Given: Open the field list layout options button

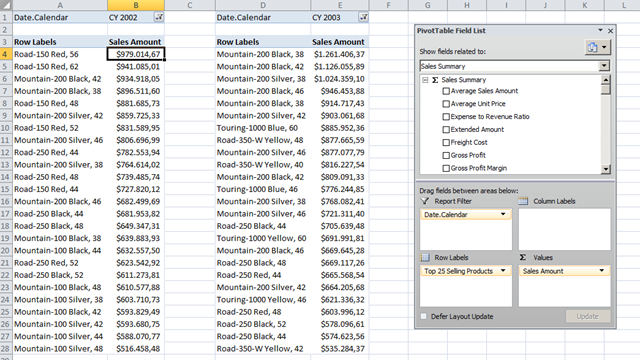Looking at the screenshot, I should click(x=598, y=47).
